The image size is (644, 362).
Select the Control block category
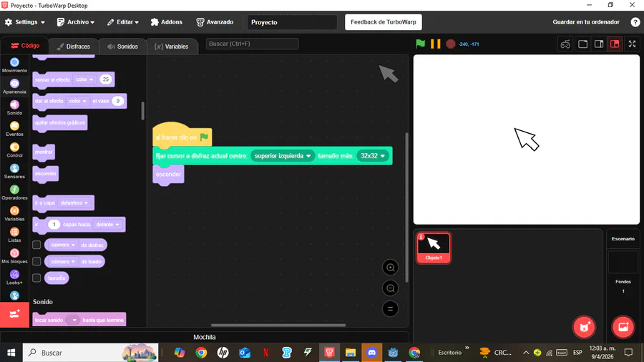(x=14, y=150)
